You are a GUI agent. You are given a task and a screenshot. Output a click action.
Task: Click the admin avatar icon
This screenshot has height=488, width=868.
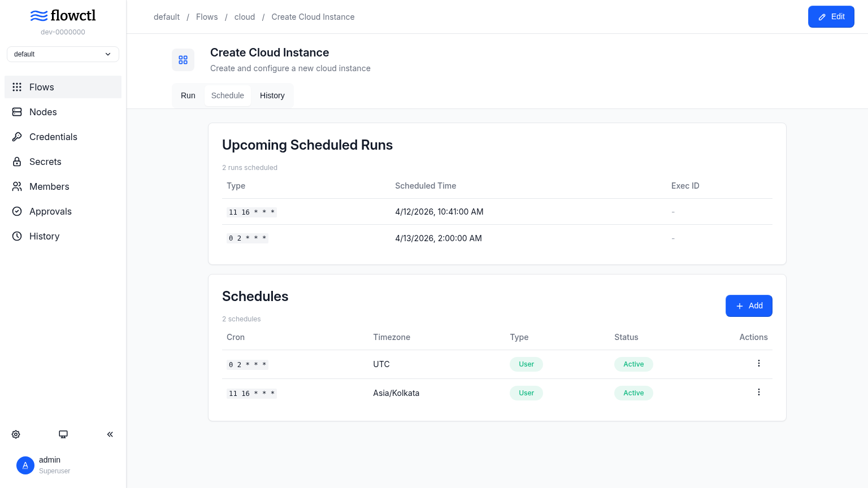(x=25, y=465)
